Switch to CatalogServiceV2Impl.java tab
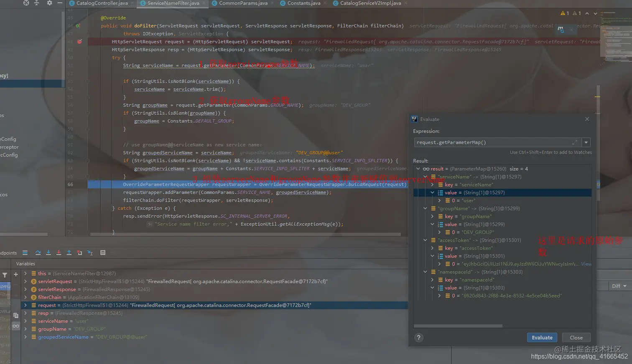 pyautogui.click(x=370, y=3)
